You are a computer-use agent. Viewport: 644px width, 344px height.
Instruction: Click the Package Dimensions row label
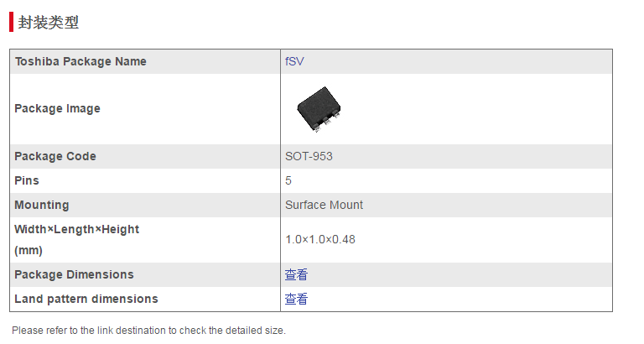pos(74,274)
